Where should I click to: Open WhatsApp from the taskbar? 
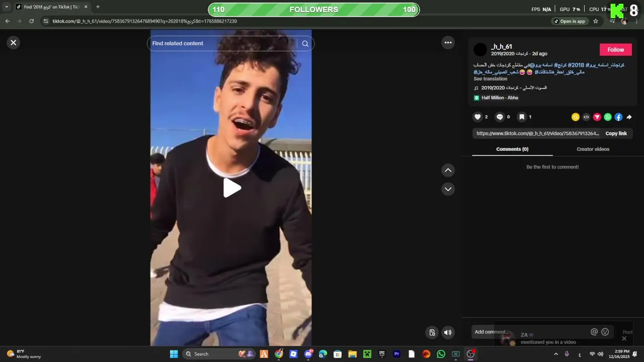(441, 354)
